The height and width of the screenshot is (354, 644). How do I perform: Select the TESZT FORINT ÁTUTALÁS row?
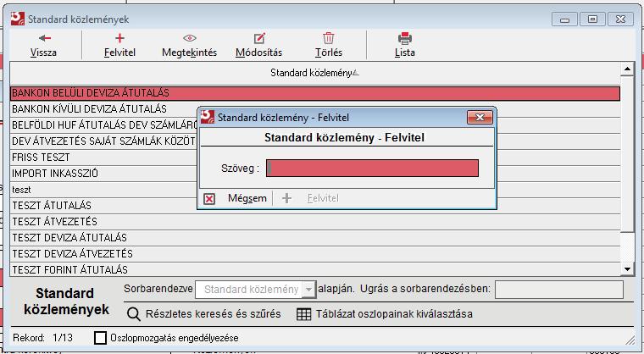coord(315,269)
